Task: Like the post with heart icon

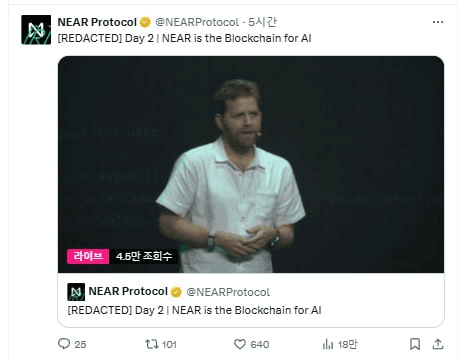Action: coord(240,344)
